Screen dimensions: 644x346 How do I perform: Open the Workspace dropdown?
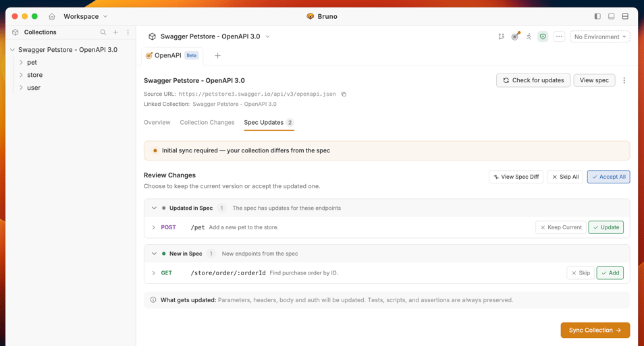[86, 16]
